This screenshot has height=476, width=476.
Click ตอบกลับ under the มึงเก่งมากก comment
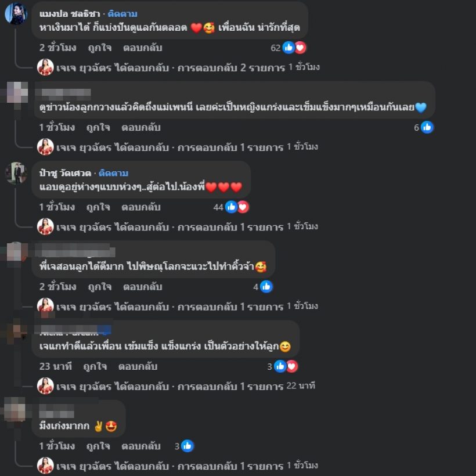click(141, 446)
